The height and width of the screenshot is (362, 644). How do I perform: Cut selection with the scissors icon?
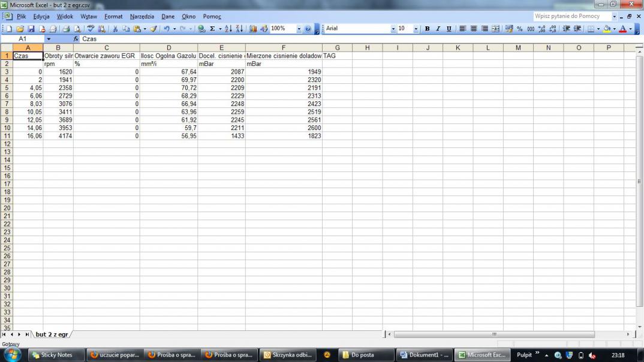click(115, 29)
